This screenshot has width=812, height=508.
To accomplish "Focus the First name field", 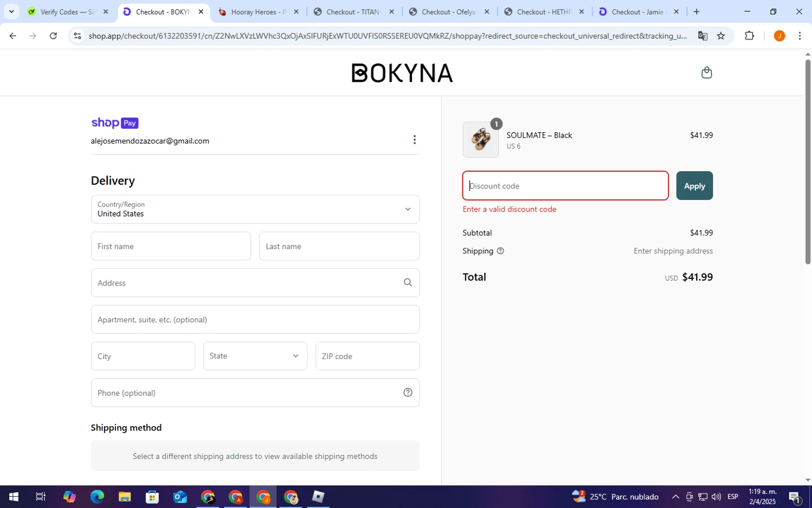I will click(171, 246).
